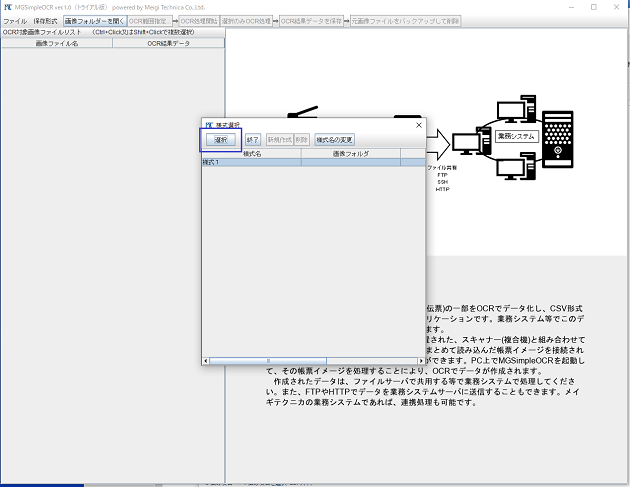Open the ファイル menu
Image resolution: width=630 pixels, height=487 pixels.
[15, 21]
